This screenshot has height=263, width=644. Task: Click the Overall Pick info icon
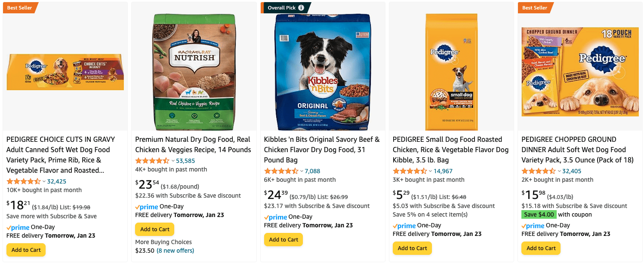coord(301,8)
